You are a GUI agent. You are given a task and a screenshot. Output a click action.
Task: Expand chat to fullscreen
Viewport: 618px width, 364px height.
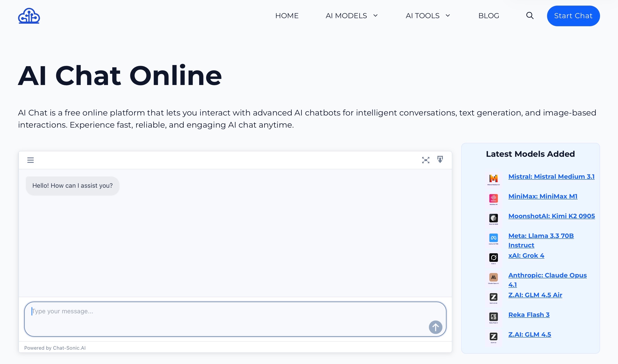pyautogui.click(x=426, y=160)
